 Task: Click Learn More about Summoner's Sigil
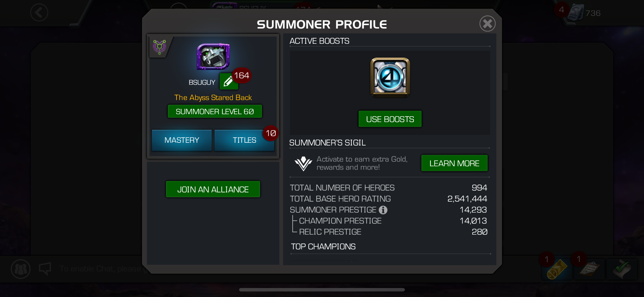pyautogui.click(x=454, y=163)
